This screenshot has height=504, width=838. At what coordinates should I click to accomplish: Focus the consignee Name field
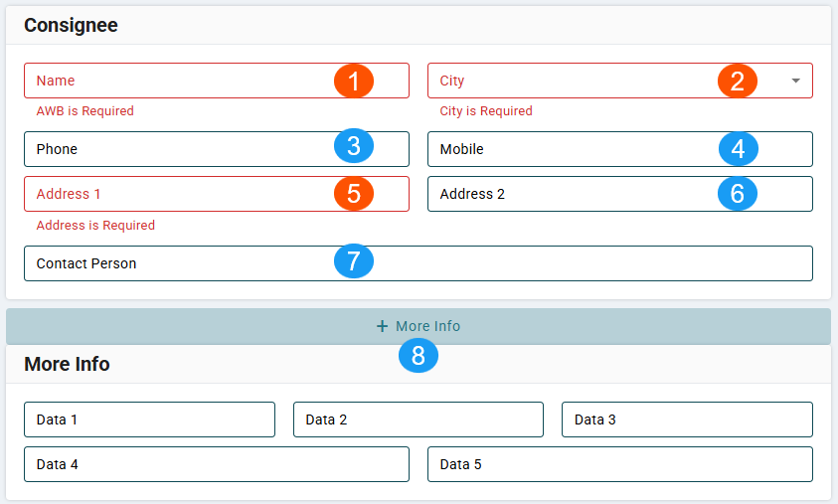pos(179,82)
